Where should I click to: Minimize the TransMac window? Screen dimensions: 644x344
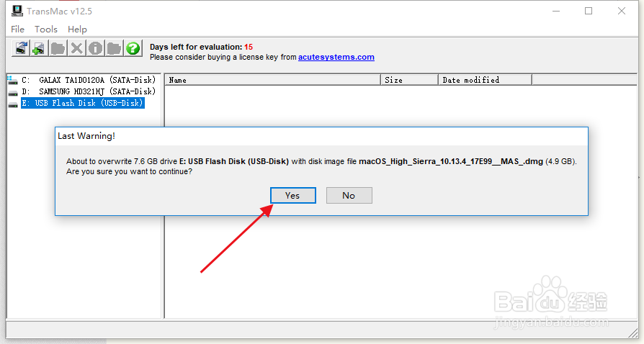point(556,11)
